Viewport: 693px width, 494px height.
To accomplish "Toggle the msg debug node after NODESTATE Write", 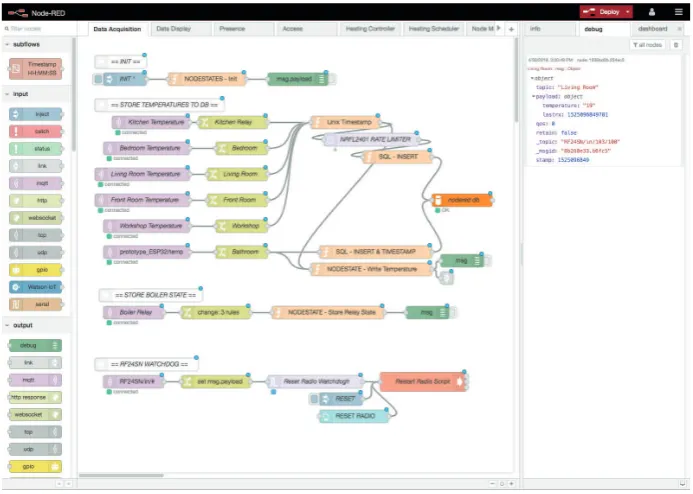I will [488, 261].
